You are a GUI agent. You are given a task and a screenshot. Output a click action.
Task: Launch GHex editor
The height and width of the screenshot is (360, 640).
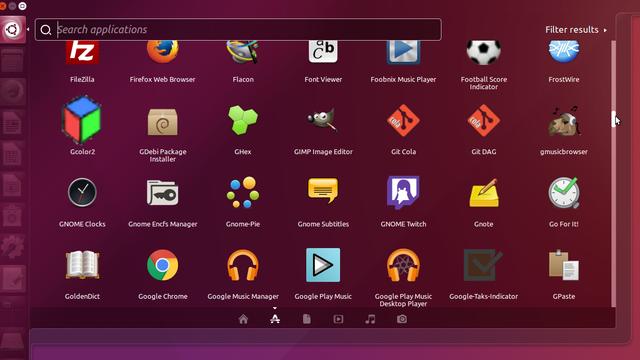tap(243, 120)
